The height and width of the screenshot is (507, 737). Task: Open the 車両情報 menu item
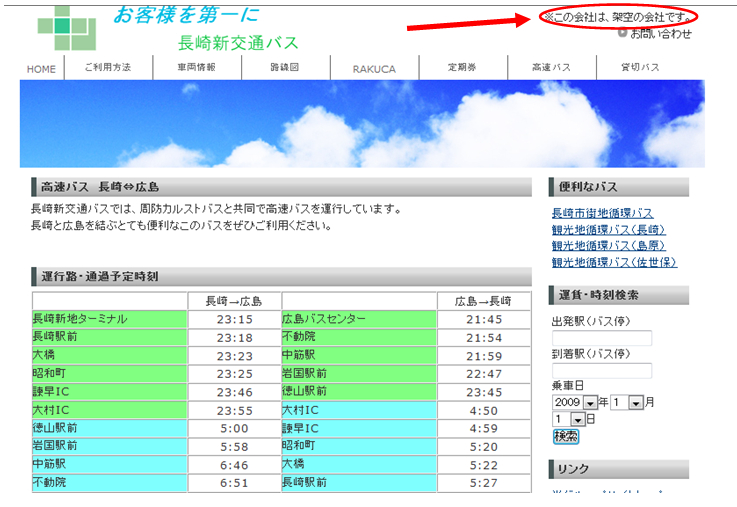[x=196, y=67]
